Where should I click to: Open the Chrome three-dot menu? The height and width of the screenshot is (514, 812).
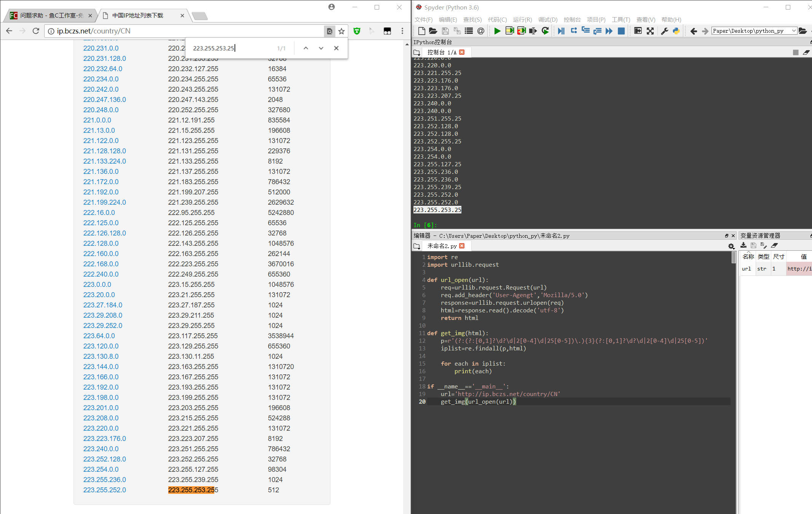(402, 31)
